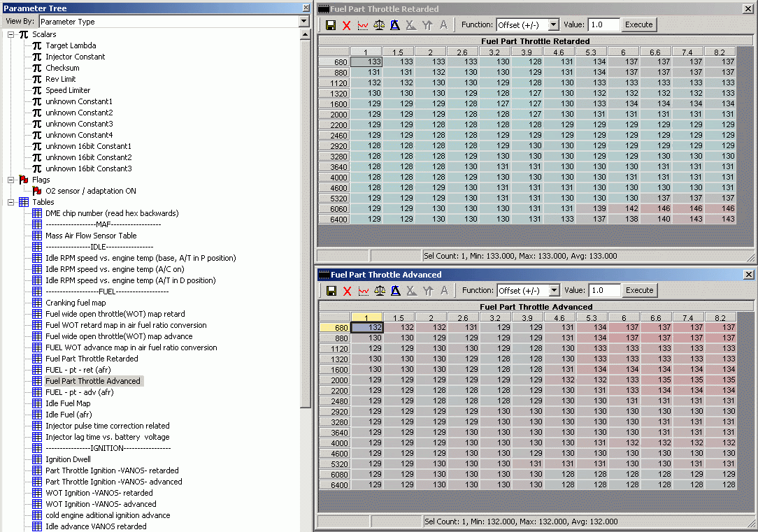This screenshot has width=758, height=532.
Task: Collapse the Scalars tree node
Action: pyautogui.click(x=10, y=34)
